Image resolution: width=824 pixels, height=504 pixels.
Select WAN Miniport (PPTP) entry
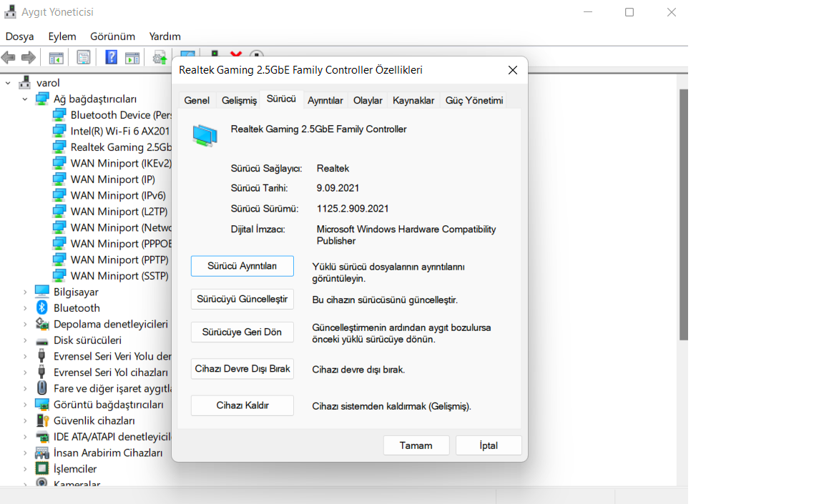tap(119, 260)
